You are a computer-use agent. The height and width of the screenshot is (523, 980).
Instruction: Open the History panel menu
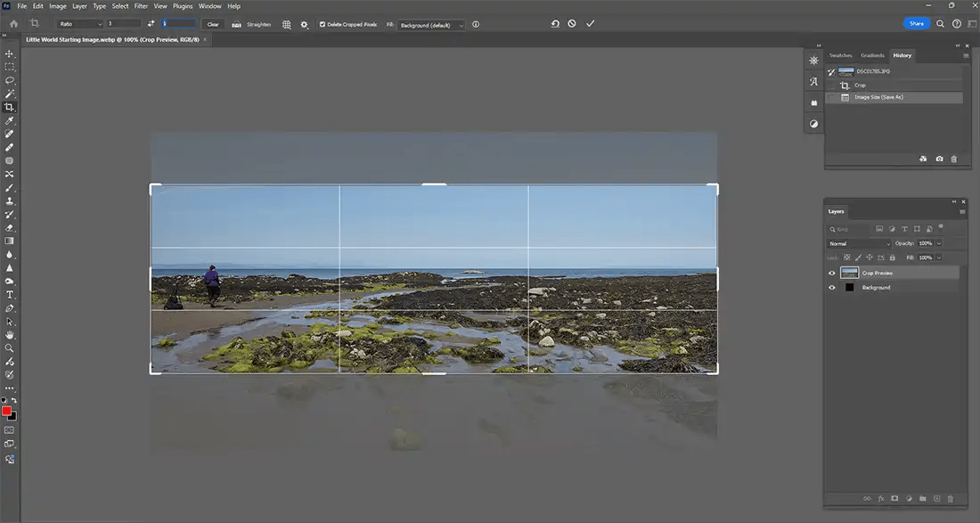point(966,55)
